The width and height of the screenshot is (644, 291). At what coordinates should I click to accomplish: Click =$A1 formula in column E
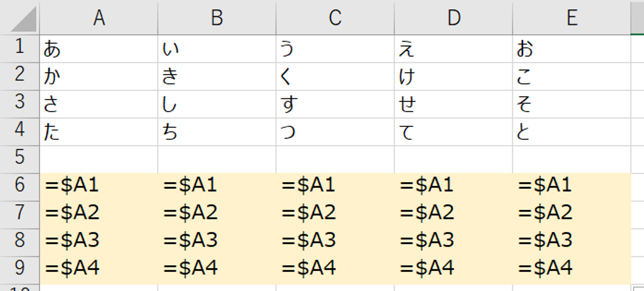[572, 188]
